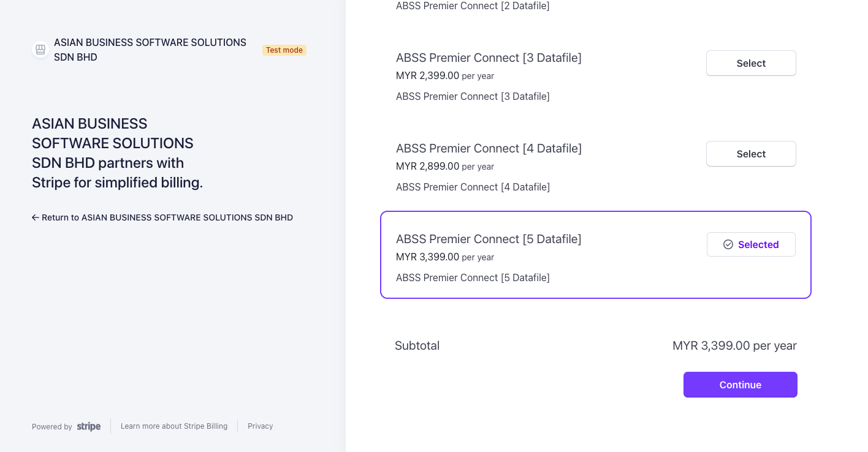The width and height of the screenshot is (868, 452).
Task: Click the ABSS Premier Connect [3 Datafile] title
Action: tap(489, 58)
